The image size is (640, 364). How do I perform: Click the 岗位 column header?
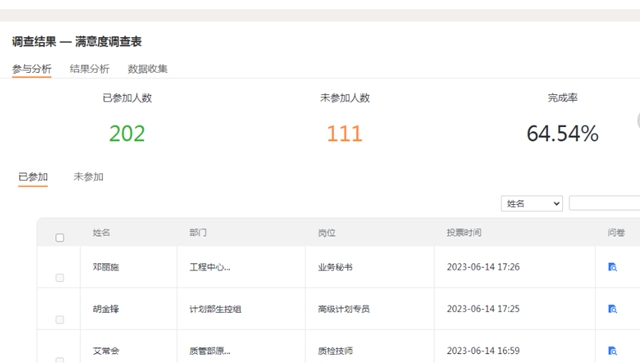click(x=327, y=233)
